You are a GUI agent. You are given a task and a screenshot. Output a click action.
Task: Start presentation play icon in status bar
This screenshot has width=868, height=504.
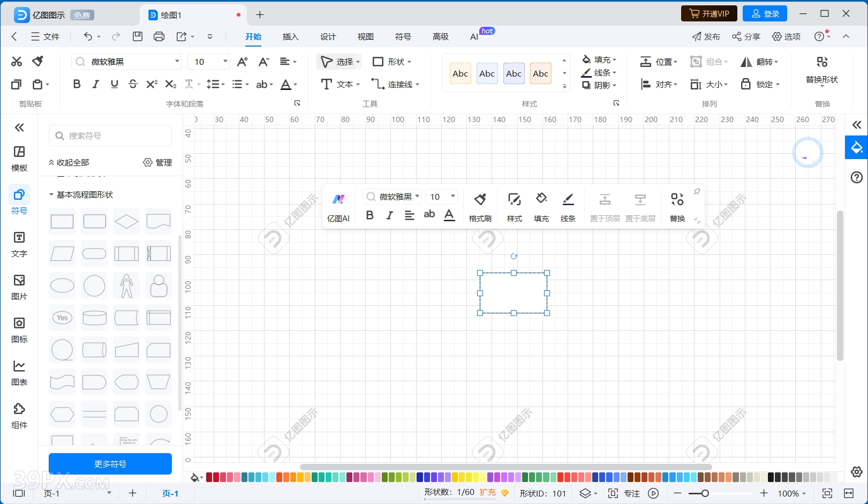point(653,493)
